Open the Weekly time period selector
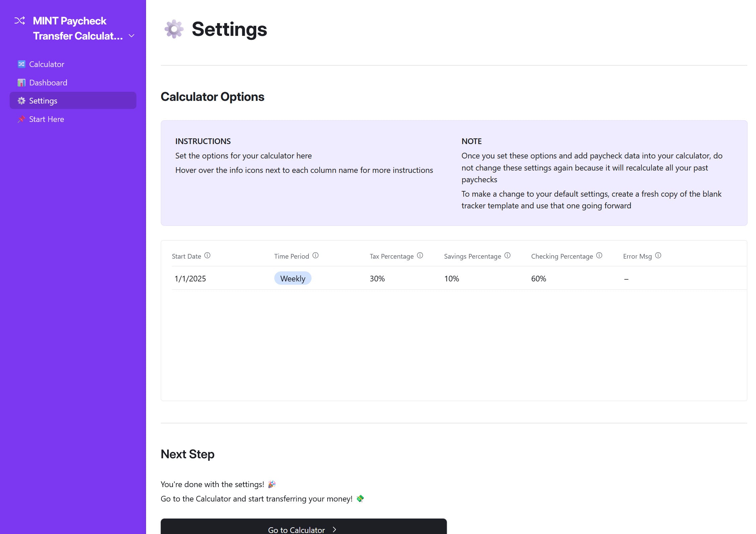 pyautogui.click(x=292, y=278)
